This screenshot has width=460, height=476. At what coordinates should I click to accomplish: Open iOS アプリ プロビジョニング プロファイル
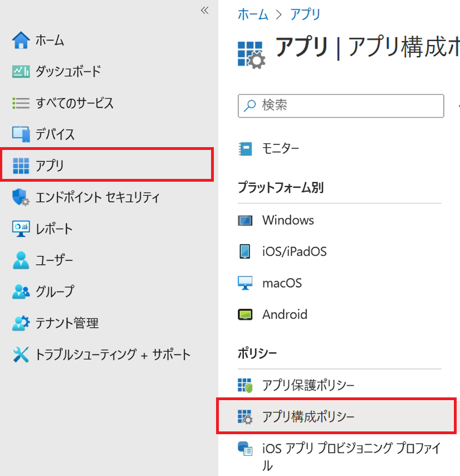pos(351,456)
